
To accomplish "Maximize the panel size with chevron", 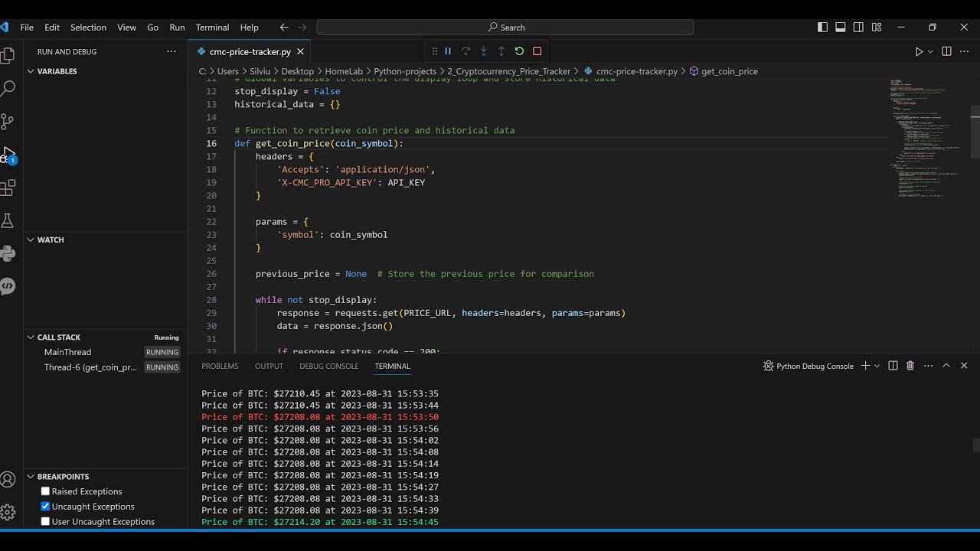I will [946, 366].
